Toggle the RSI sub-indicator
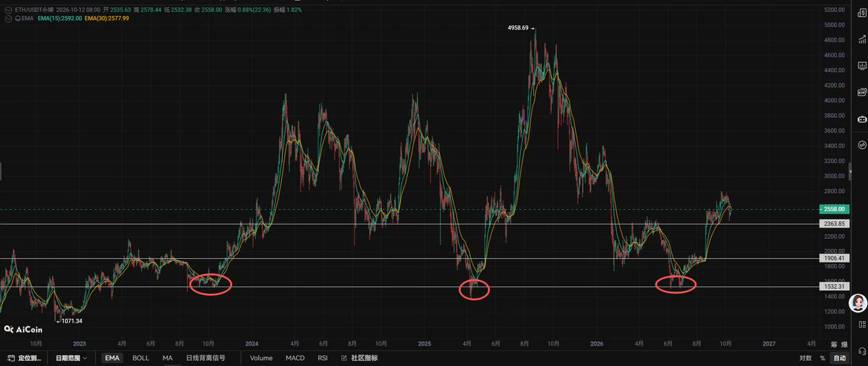Viewport: 868px width, 366px height. (323, 357)
